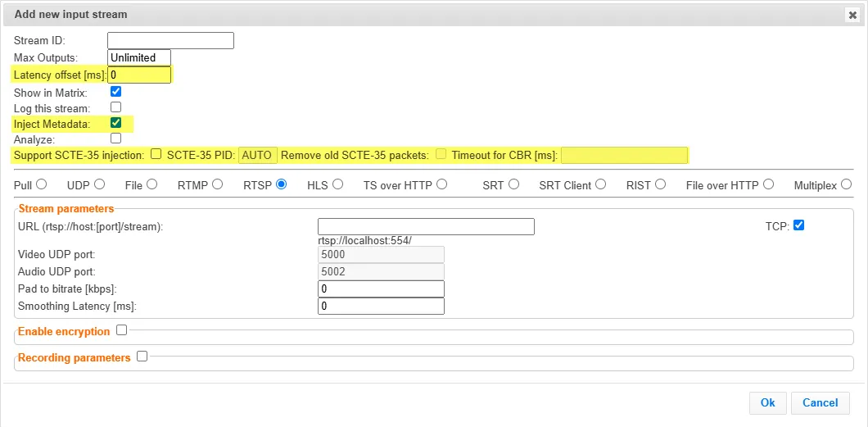868x427 pixels.
Task: Edit the Smoothing Latency [ms] field
Action: pos(381,307)
